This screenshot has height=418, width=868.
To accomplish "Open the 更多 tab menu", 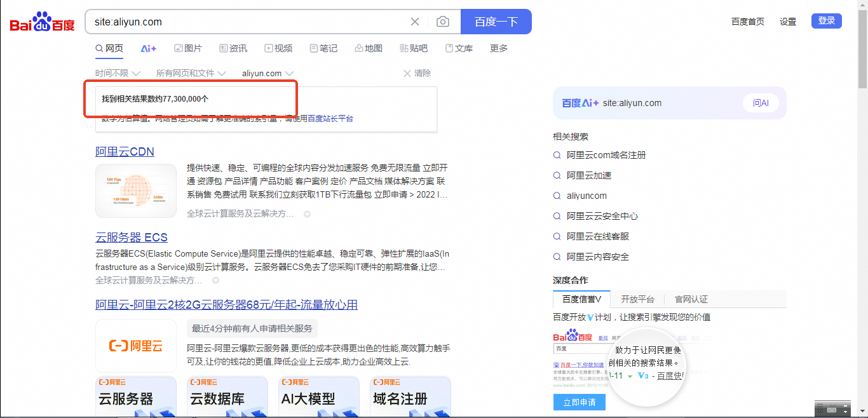I will pos(499,48).
